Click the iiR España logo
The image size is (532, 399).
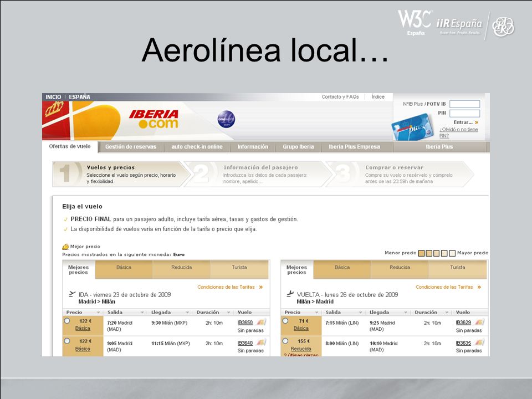point(459,26)
